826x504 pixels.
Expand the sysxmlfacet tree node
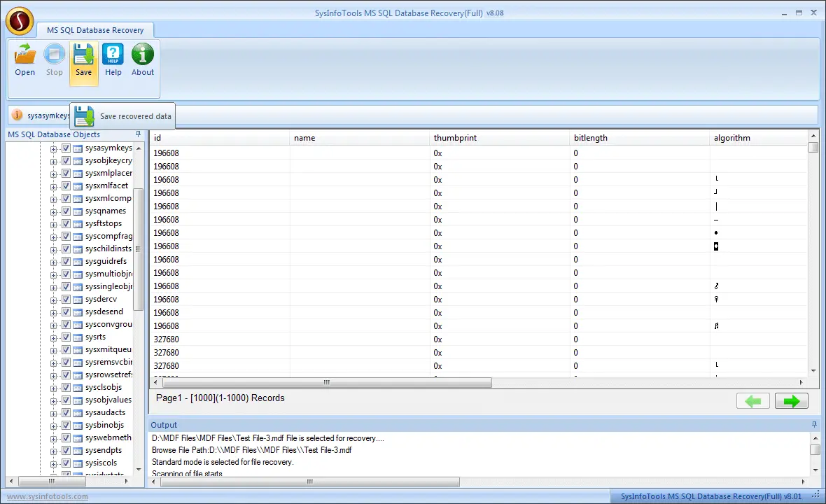click(x=53, y=187)
